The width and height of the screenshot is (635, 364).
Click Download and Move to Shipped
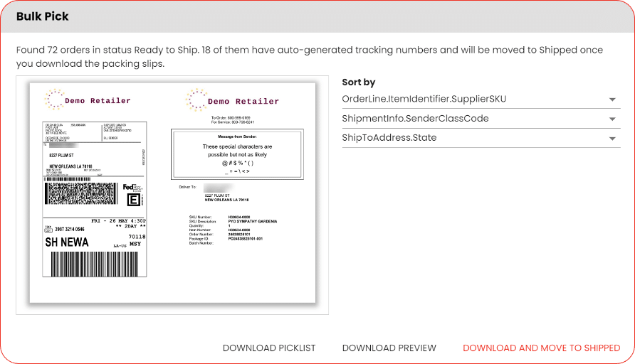(x=542, y=348)
